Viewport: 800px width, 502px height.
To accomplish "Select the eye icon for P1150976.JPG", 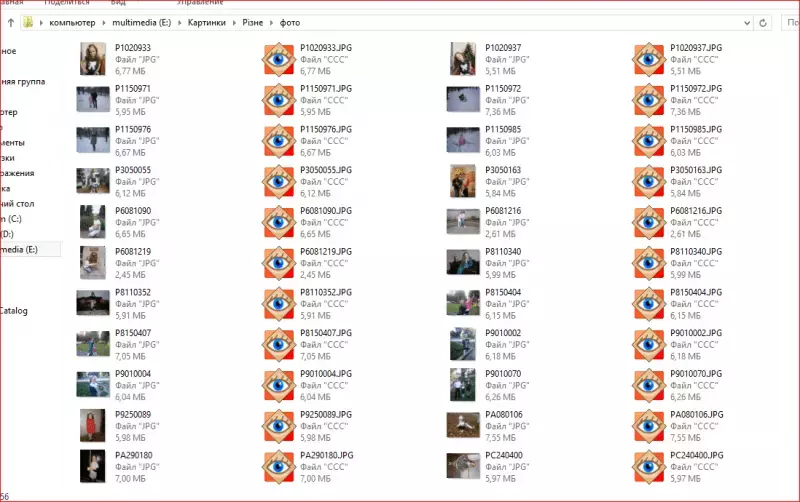I will point(279,141).
